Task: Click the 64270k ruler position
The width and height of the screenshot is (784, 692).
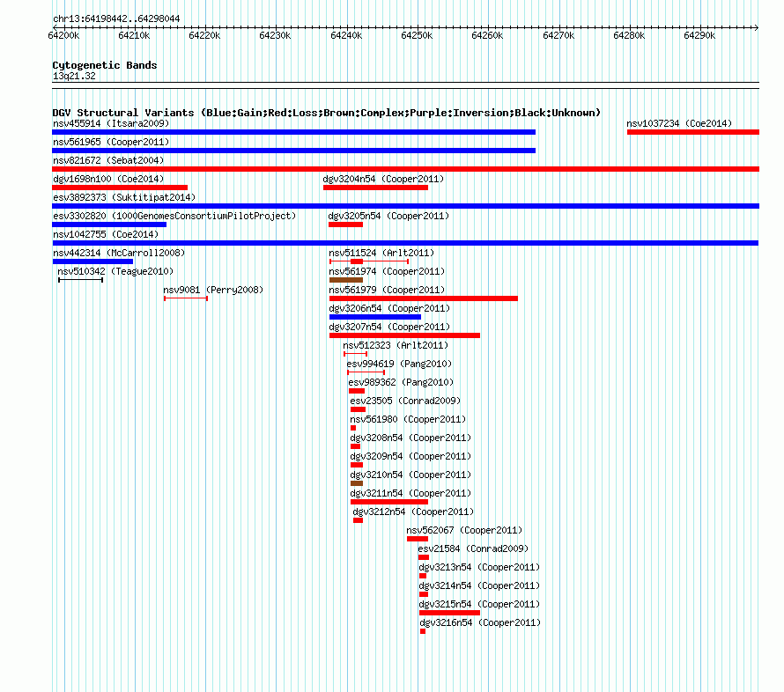Action: [558, 35]
